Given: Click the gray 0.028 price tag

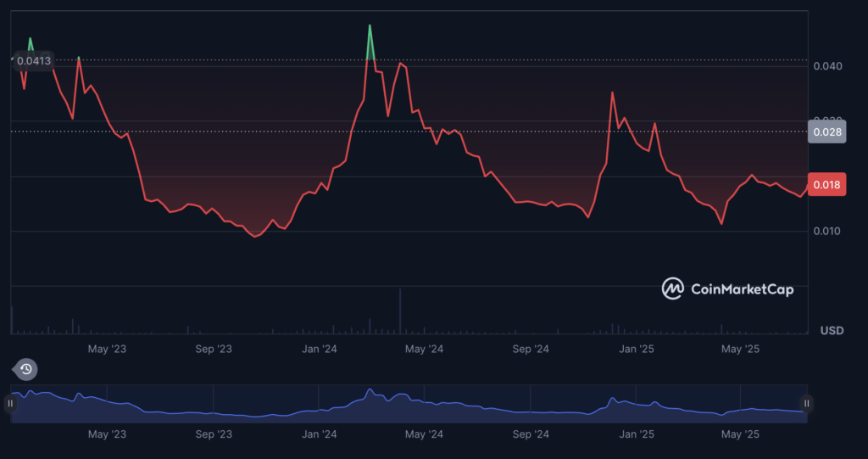Looking at the screenshot, I should coord(826,132).
